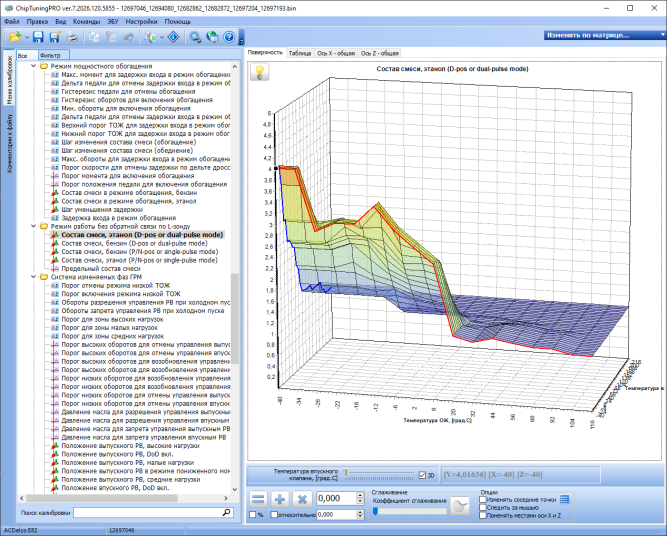Click the Save As floppy with pencil icon
Viewport: 667px width, 536px height.
tap(55, 37)
